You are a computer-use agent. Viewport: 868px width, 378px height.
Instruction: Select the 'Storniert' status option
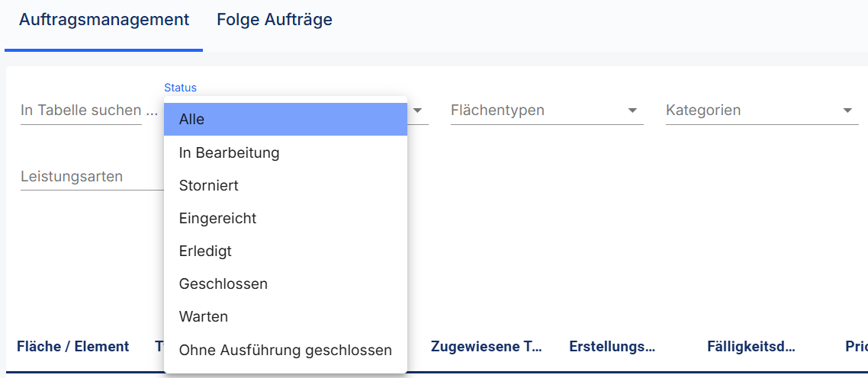pos(285,185)
